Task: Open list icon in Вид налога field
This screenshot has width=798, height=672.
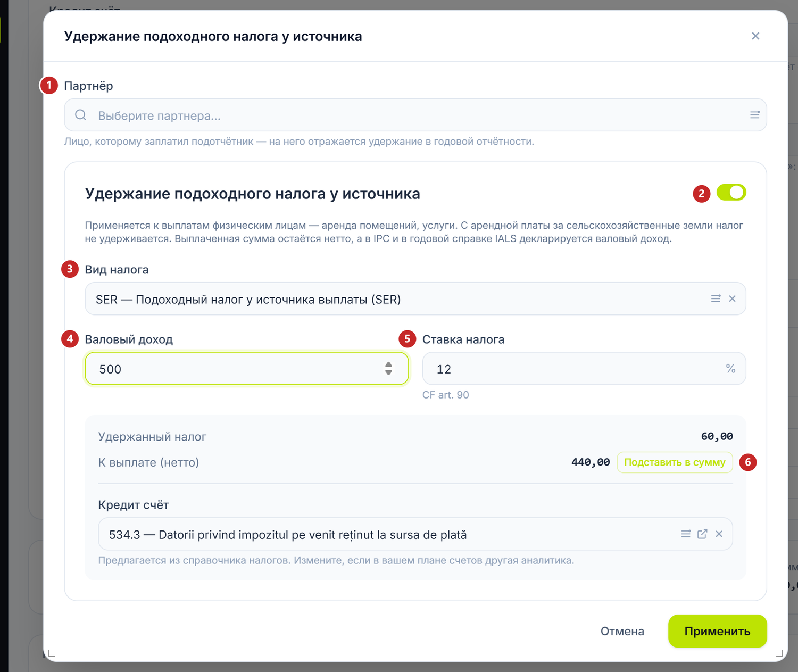Action: tap(716, 298)
